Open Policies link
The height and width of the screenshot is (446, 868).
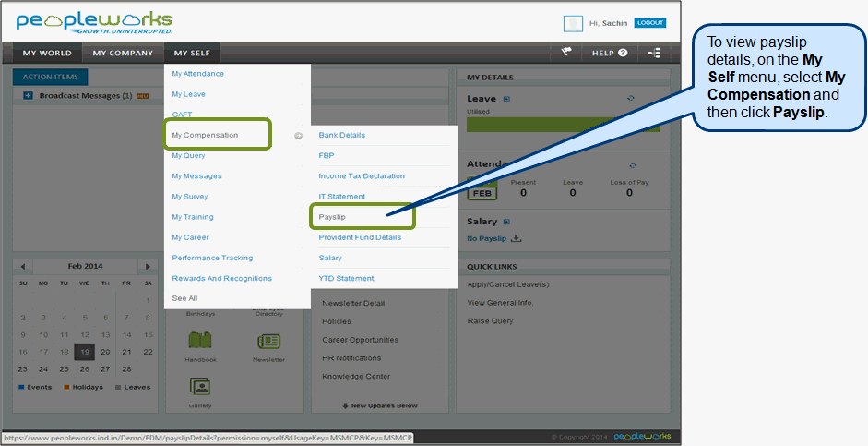(x=337, y=322)
